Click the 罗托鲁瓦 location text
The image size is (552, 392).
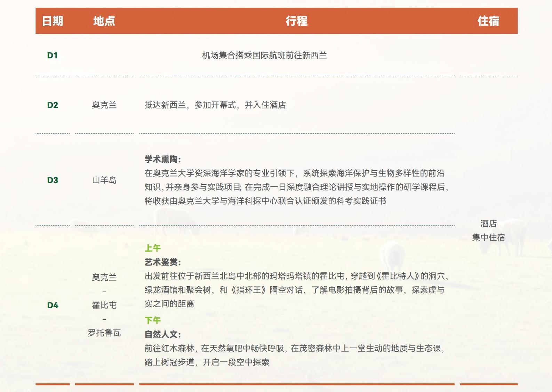[104, 333]
